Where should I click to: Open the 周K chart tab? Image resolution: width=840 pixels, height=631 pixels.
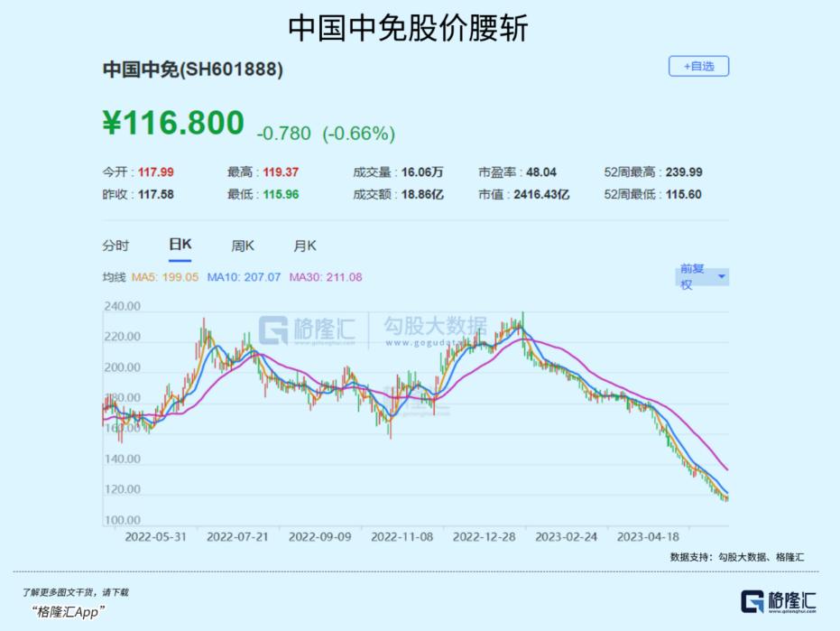[243, 246]
